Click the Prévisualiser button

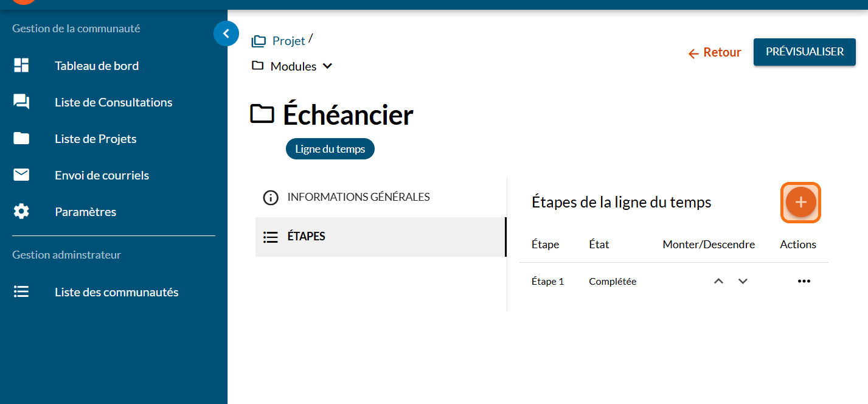pos(804,52)
